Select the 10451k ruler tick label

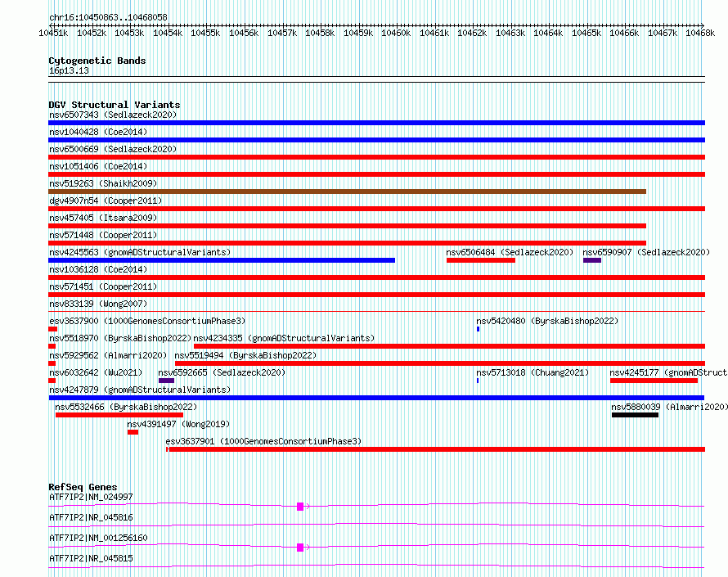53,33
